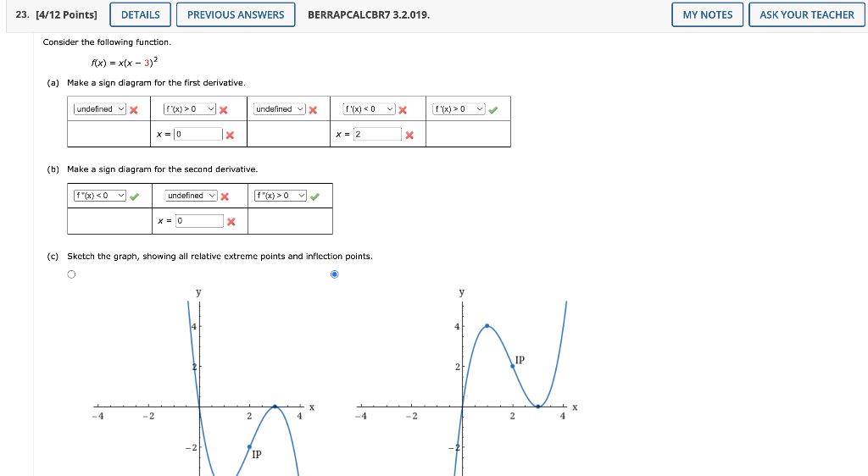Open the f ''(x) > 0 dropdown in part (b)

pyautogui.click(x=281, y=196)
